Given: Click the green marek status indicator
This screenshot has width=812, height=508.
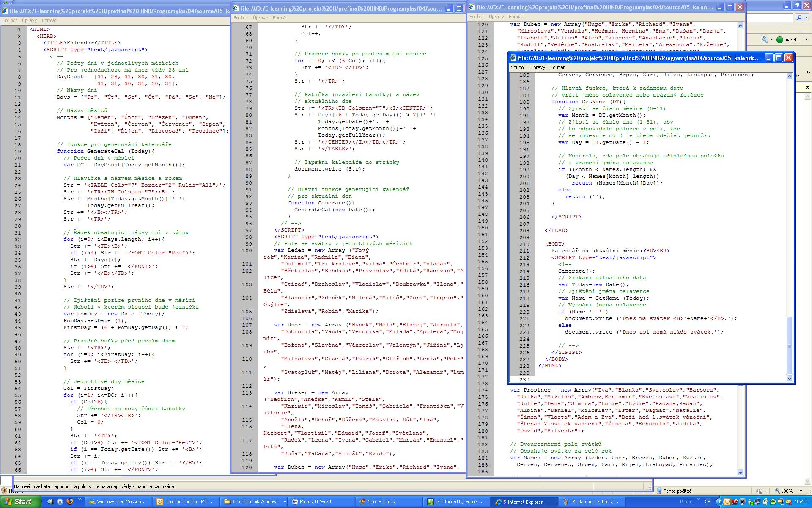Looking at the screenshot, I should [x=780, y=39].
